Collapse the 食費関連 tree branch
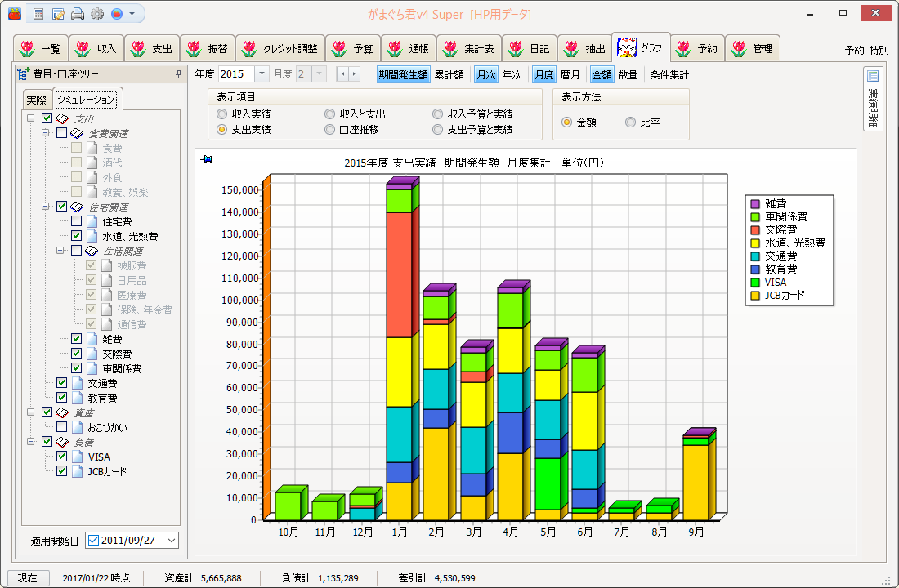This screenshot has width=899, height=588. point(46,133)
